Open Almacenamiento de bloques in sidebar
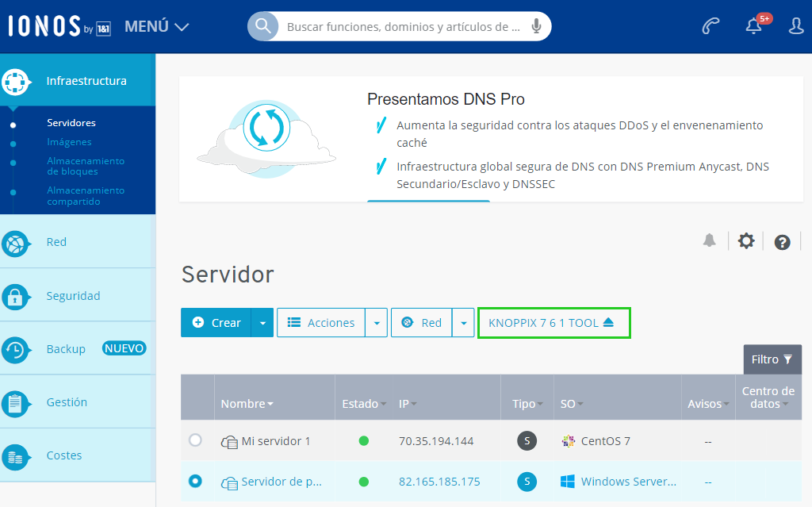 (86, 166)
